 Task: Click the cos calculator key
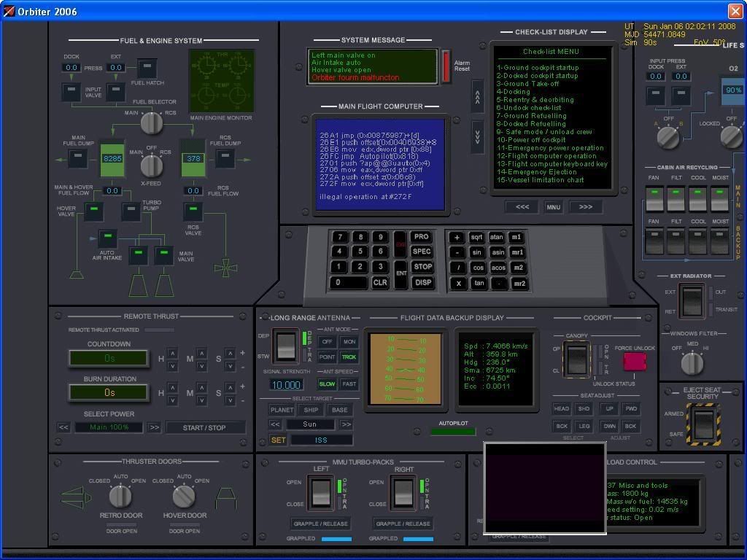[479, 268]
